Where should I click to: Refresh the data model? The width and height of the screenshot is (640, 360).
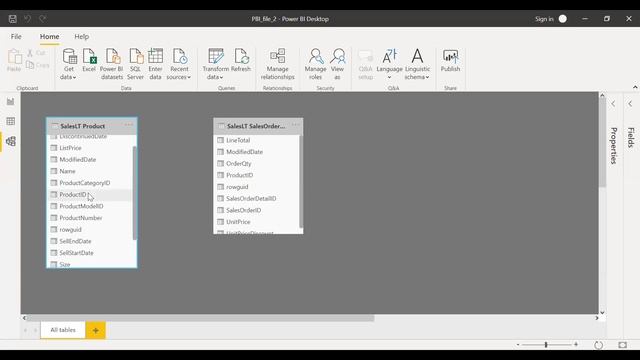click(241, 60)
